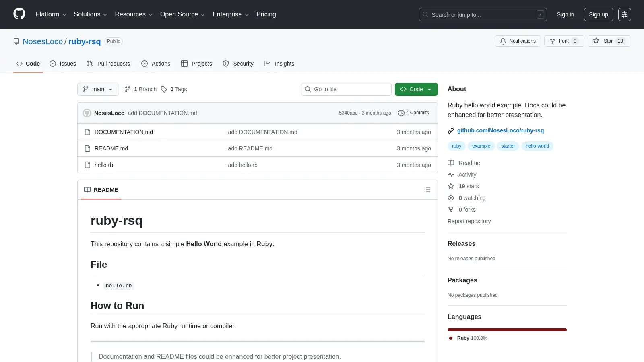Open the Packages section heading link
644x362 pixels.
click(x=462, y=280)
